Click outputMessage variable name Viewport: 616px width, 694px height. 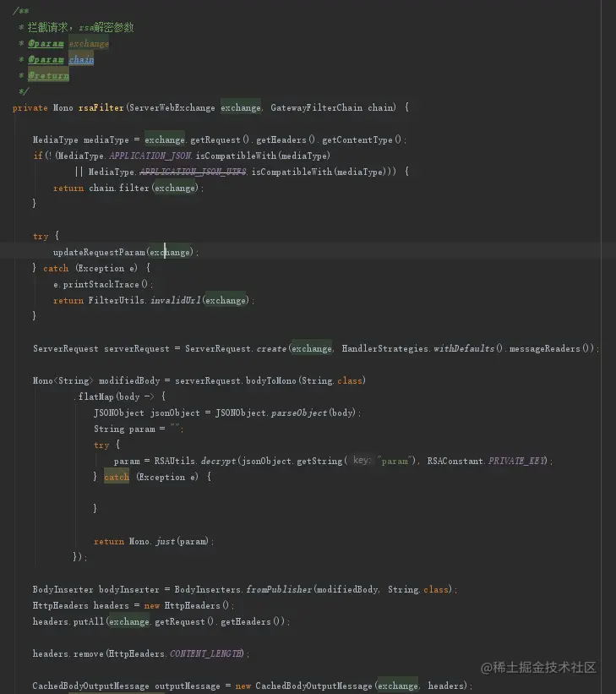[x=188, y=686]
